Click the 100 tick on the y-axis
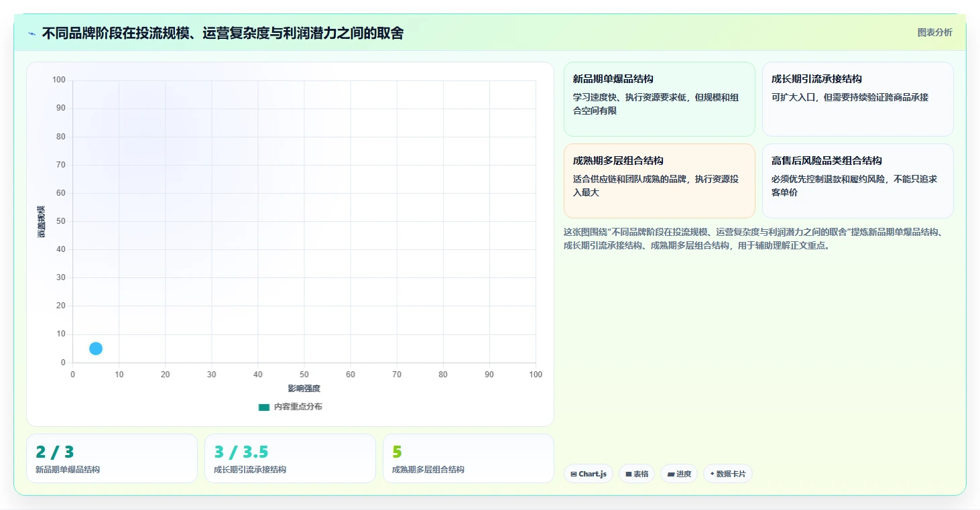Screen dimensions: 980x510 pyautogui.click(x=59, y=80)
